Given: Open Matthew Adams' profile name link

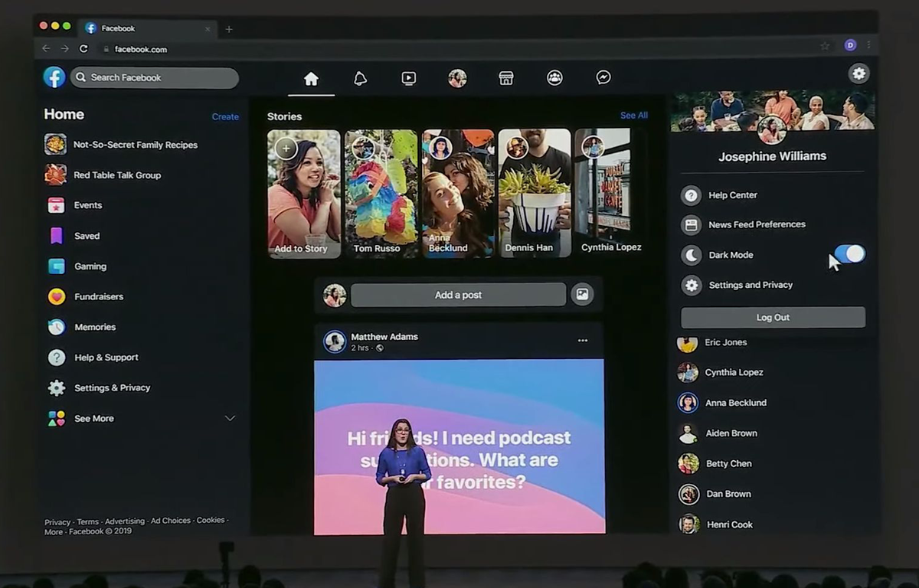Looking at the screenshot, I should click(x=384, y=337).
